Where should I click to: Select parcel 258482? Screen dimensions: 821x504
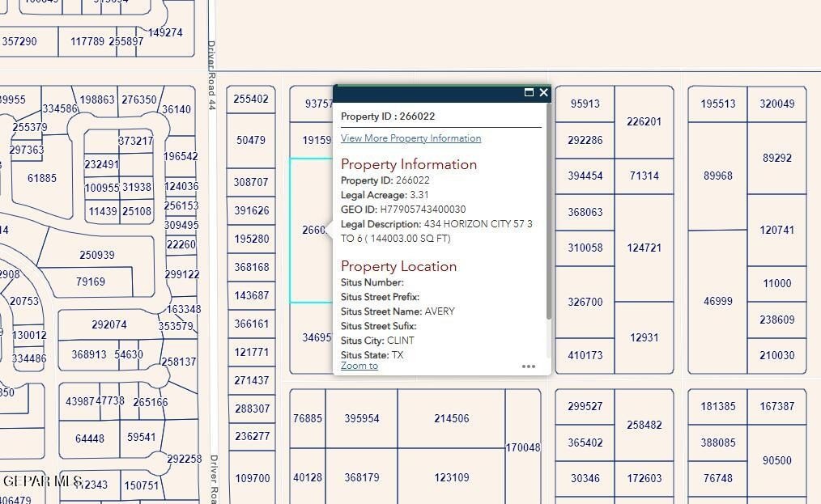tap(644, 425)
